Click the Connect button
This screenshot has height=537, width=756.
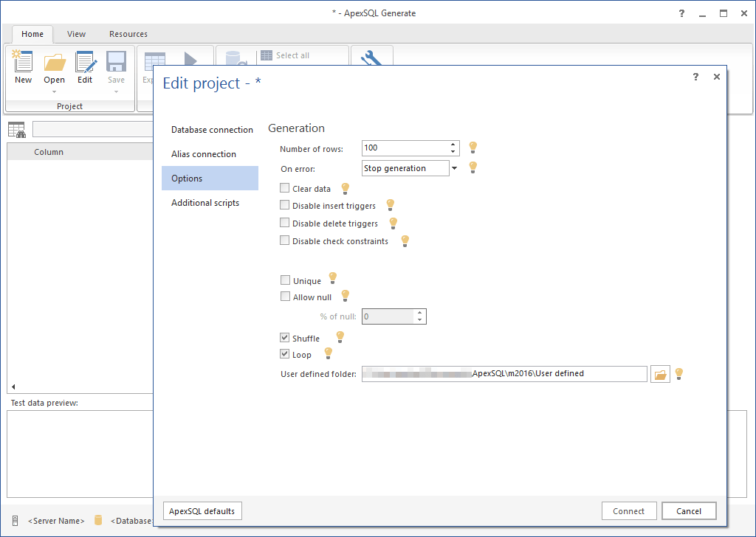[x=629, y=511]
